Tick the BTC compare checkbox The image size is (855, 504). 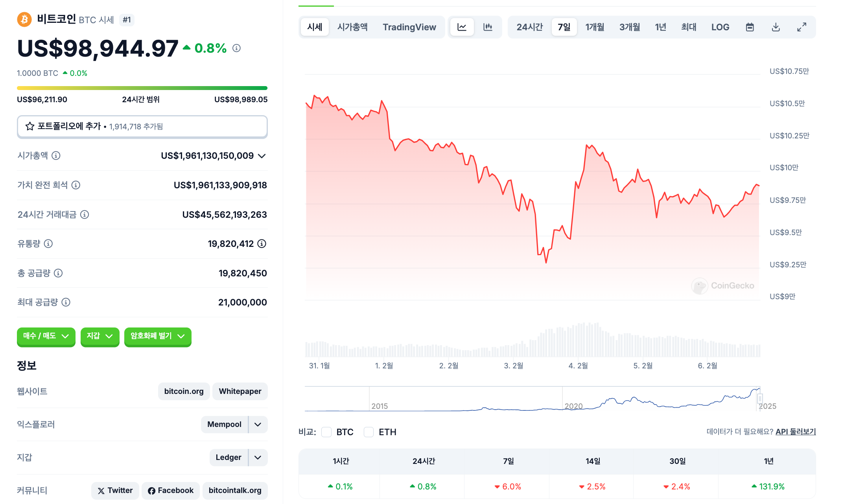[x=326, y=432]
